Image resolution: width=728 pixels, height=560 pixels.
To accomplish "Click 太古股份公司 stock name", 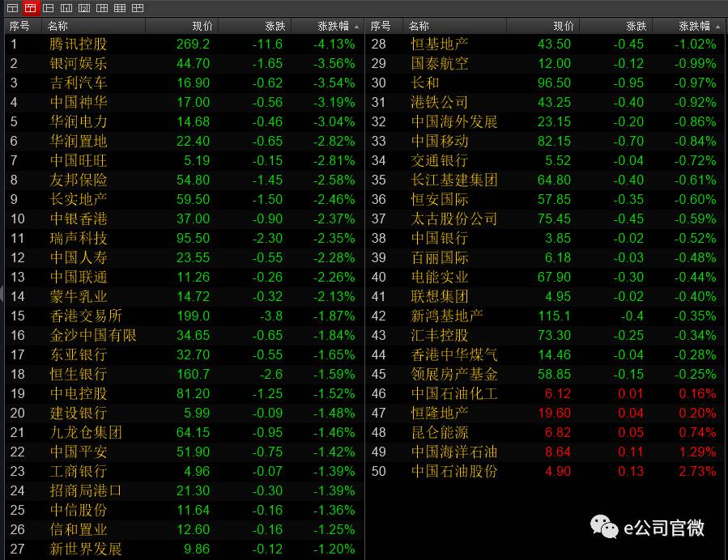I will pos(454,219).
